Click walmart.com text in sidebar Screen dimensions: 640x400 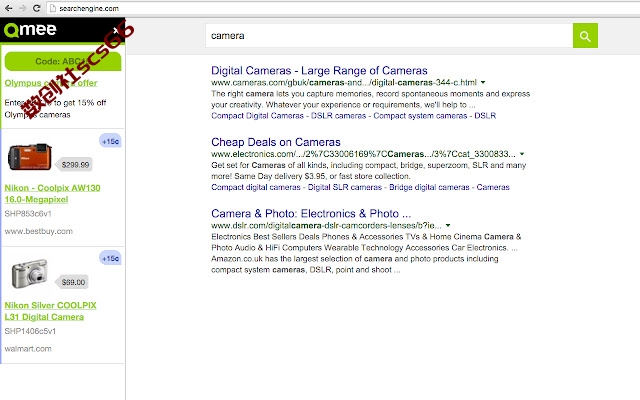pyautogui.click(x=28, y=349)
